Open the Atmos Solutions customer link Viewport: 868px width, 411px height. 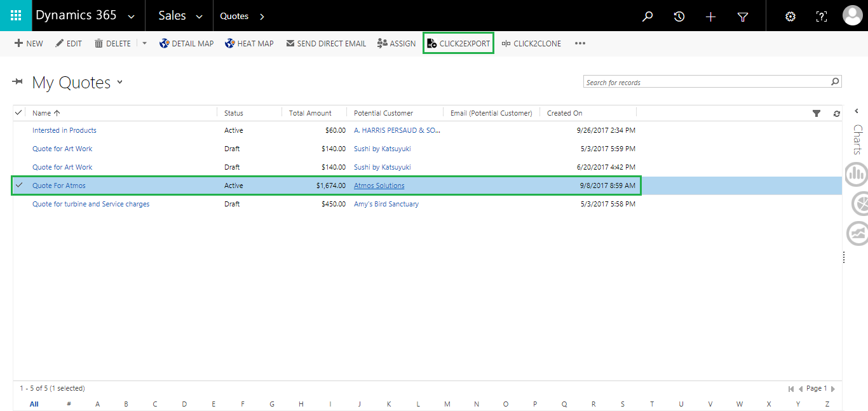[379, 185]
